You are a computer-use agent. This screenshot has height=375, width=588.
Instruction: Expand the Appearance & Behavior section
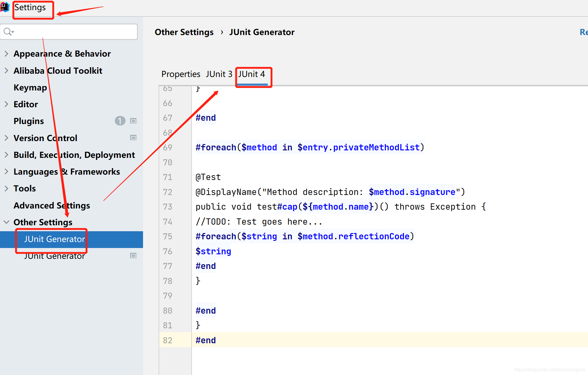point(7,53)
